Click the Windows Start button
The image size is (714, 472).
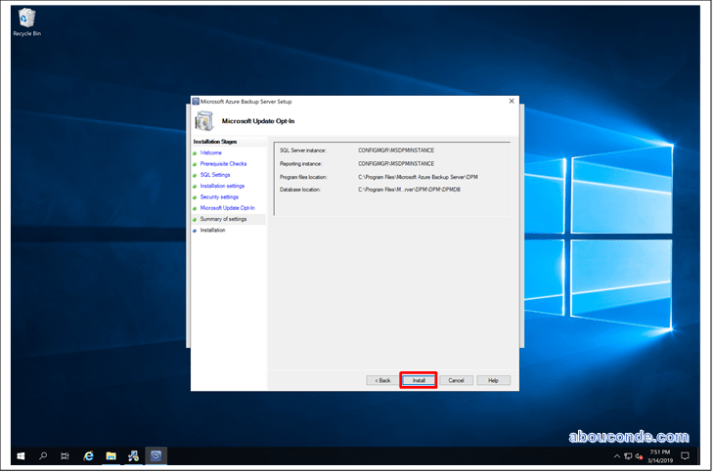(20, 456)
